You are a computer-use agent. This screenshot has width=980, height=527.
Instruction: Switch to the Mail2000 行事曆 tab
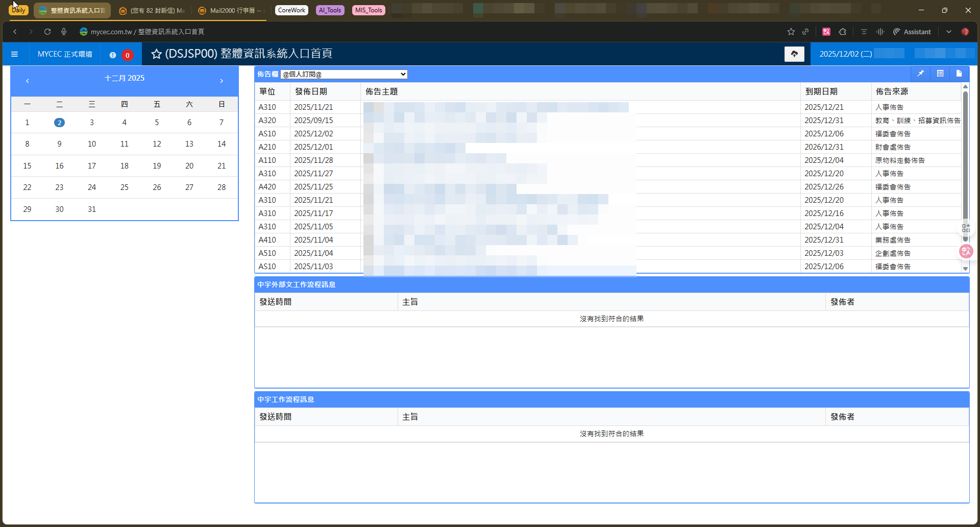(232, 10)
